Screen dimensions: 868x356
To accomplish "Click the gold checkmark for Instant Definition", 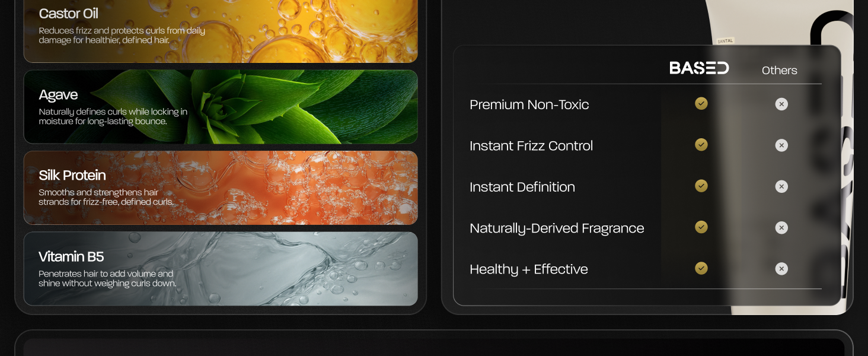I will [x=701, y=186].
